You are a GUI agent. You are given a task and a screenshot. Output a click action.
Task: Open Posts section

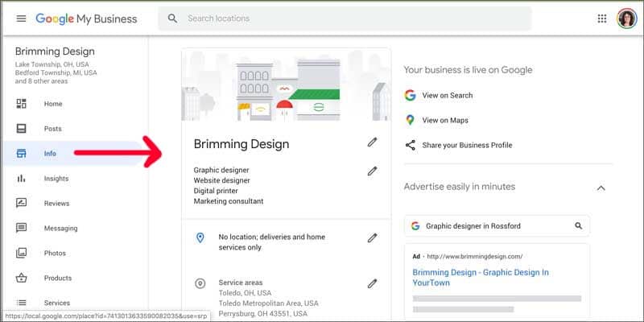[53, 129]
